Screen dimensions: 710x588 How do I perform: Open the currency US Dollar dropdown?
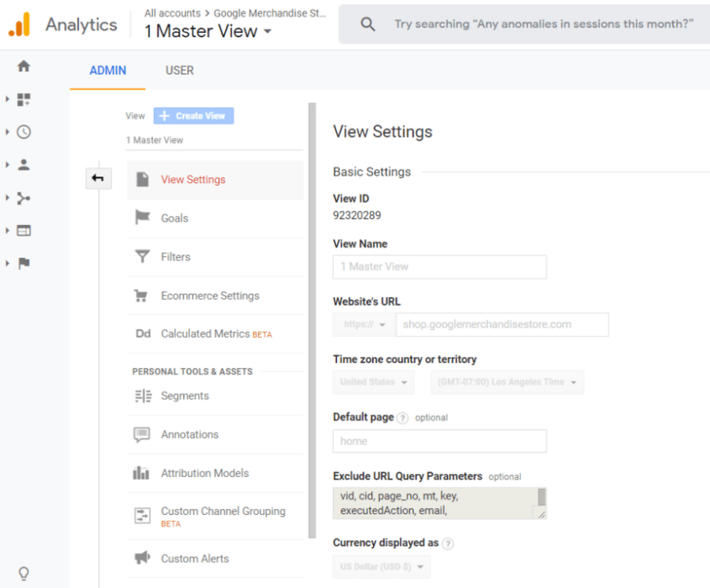click(x=381, y=567)
